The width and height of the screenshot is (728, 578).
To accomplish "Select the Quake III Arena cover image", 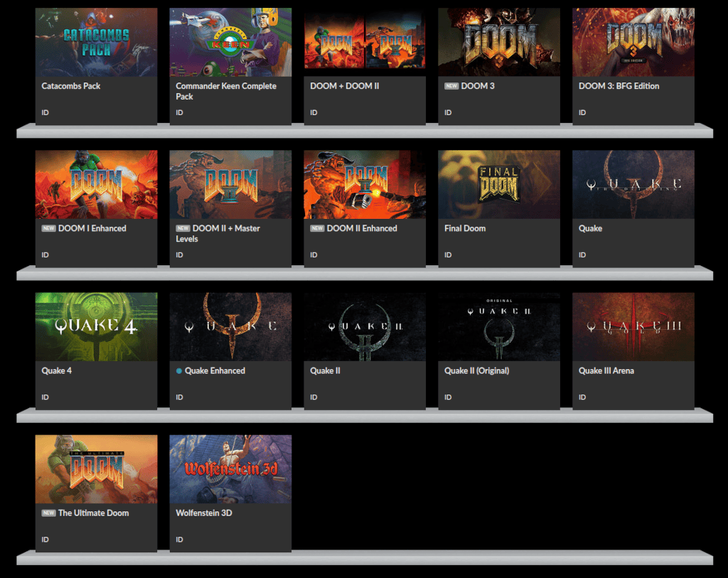I will pos(633,327).
